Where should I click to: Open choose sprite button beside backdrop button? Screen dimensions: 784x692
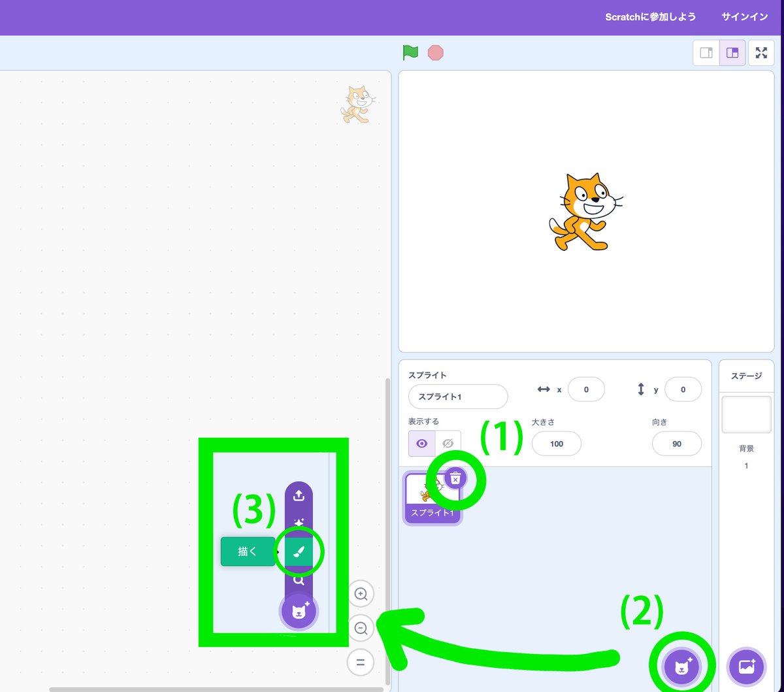click(x=681, y=667)
